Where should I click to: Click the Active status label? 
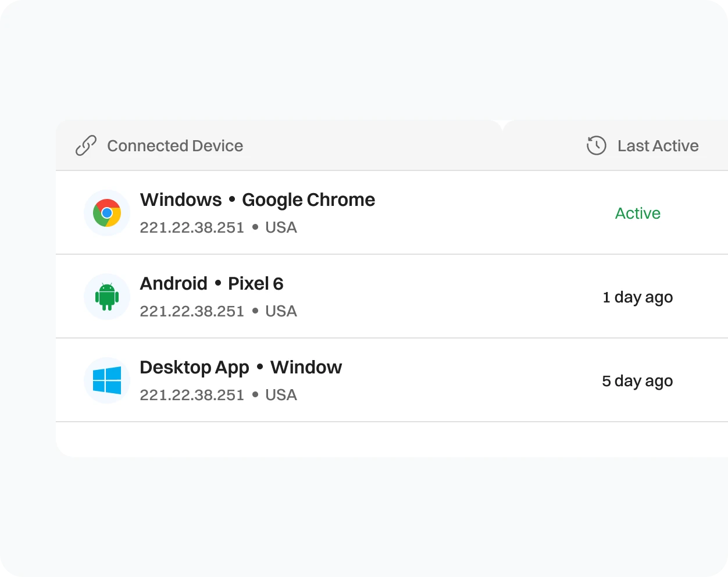pos(637,213)
